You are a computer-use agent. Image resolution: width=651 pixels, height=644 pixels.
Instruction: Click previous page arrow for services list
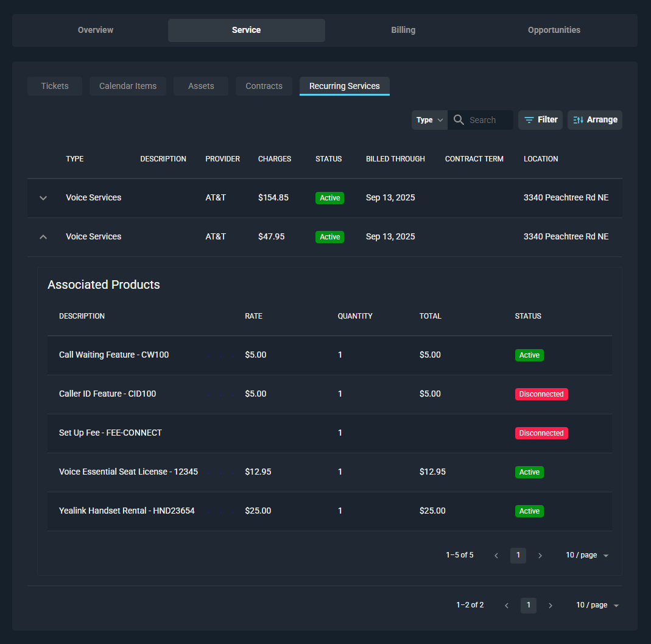pos(507,606)
